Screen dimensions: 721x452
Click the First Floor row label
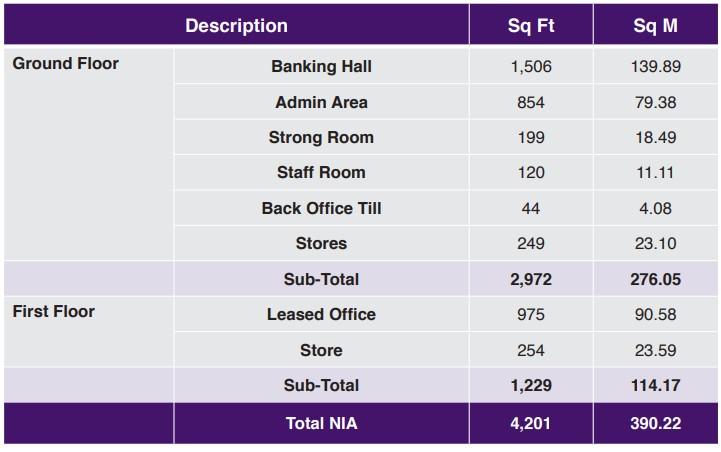pos(54,312)
